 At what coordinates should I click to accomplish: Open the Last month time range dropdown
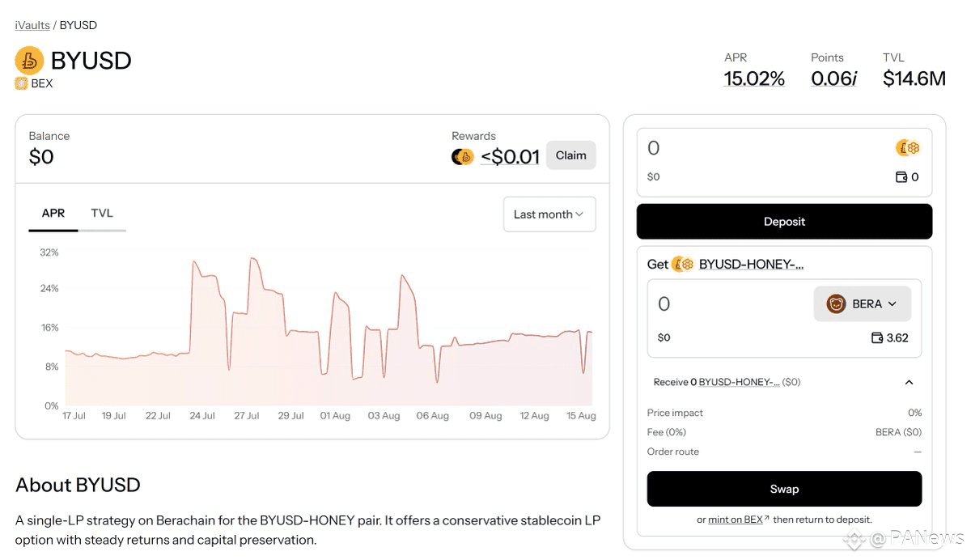(x=549, y=214)
